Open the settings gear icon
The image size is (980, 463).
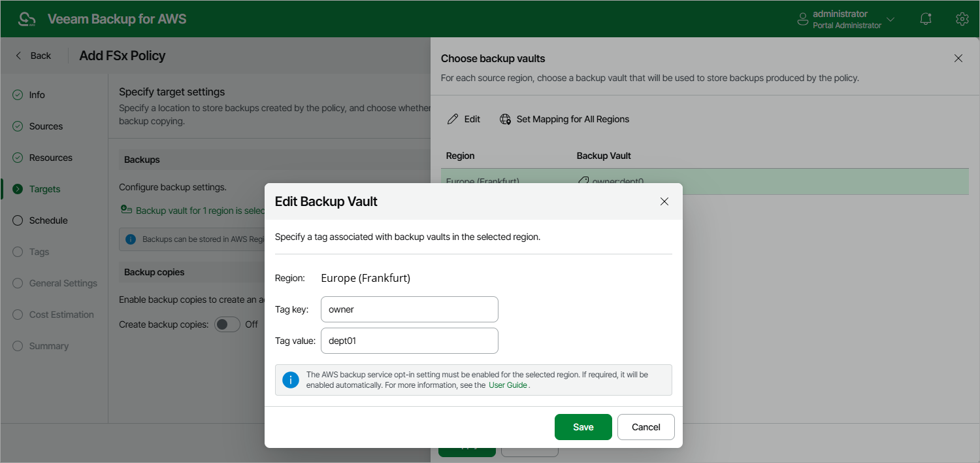pyautogui.click(x=962, y=19)
